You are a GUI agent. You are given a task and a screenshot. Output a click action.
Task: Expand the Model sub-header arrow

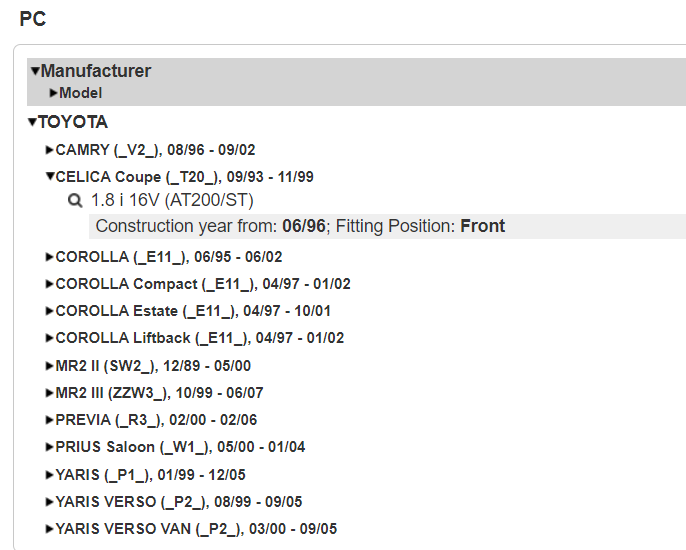point(54,93)
